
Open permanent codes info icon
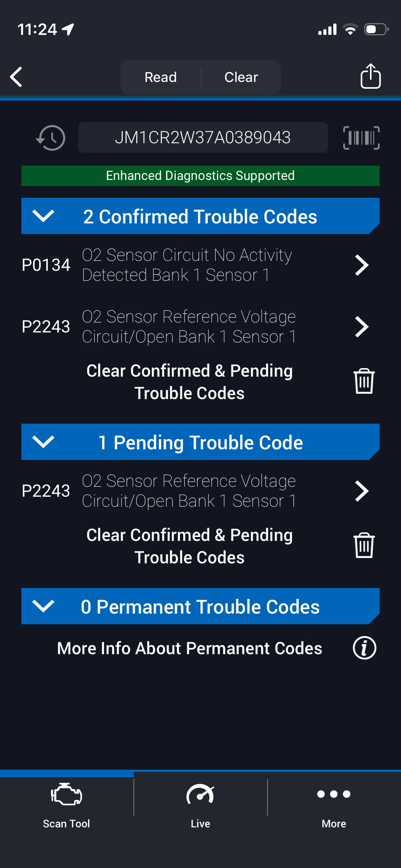[x=364, y=648]
